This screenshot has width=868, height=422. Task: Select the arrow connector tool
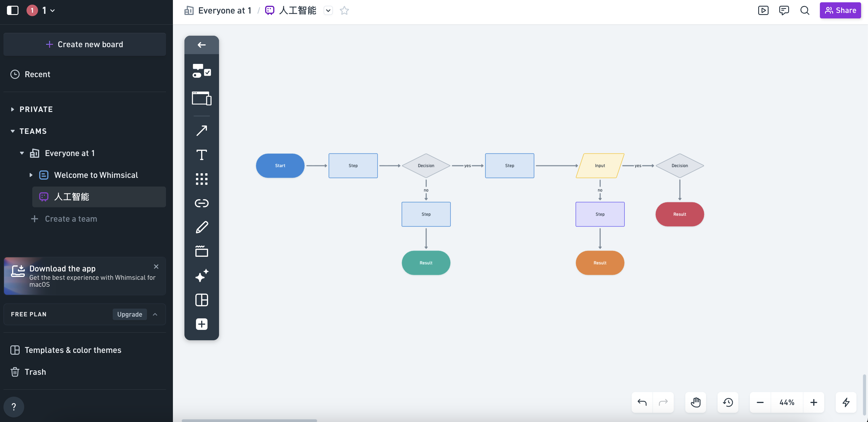click(x=201, y=131)
